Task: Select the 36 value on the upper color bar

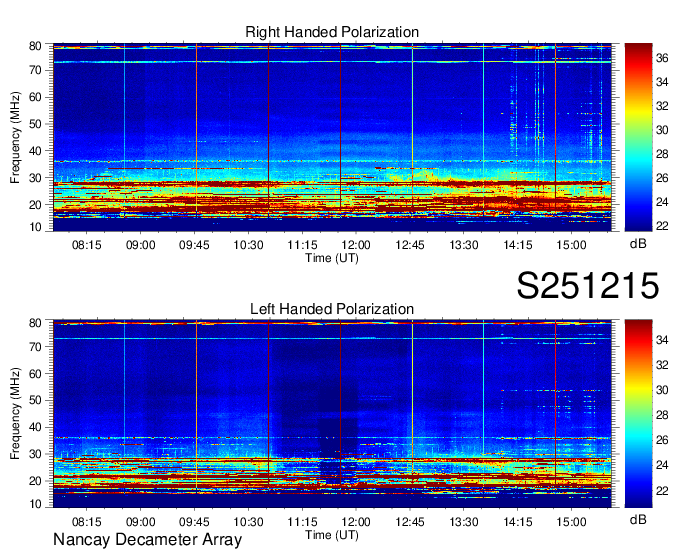Action: [x=663, y=58]
